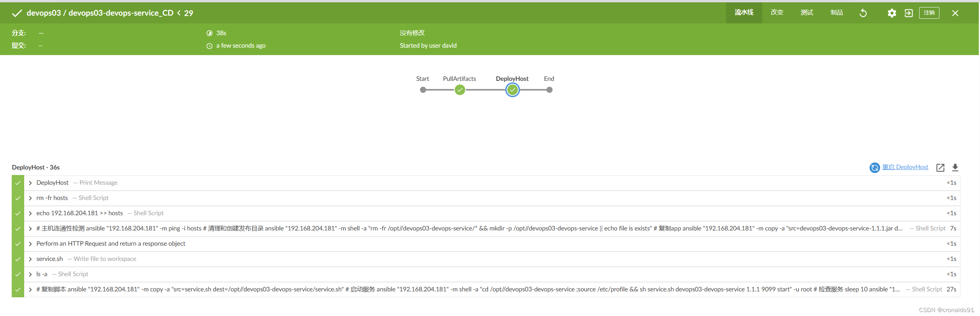This screenshot has width=980, height=316.
Task: Expand the service.sh Write file step
Action: point(30,259)
